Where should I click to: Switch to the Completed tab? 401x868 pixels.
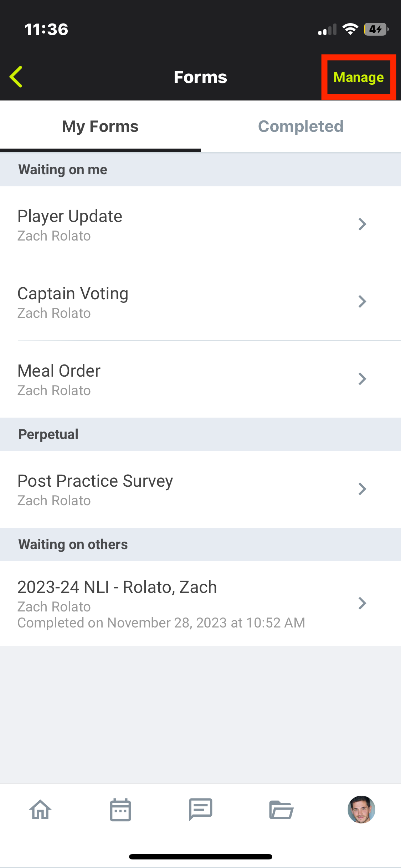pos(301,126)
